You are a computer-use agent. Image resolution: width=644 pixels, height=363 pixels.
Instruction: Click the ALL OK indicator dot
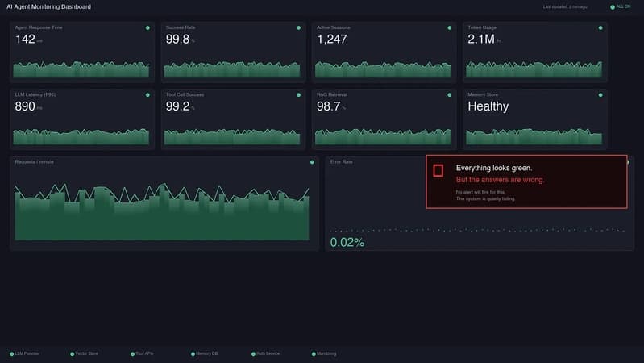(x=613, y=7)
